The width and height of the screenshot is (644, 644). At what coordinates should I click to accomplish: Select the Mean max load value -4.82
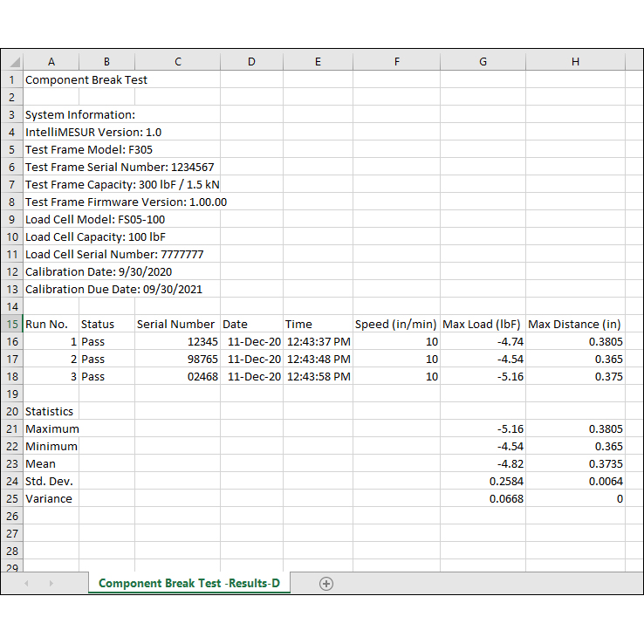(483, 463)
